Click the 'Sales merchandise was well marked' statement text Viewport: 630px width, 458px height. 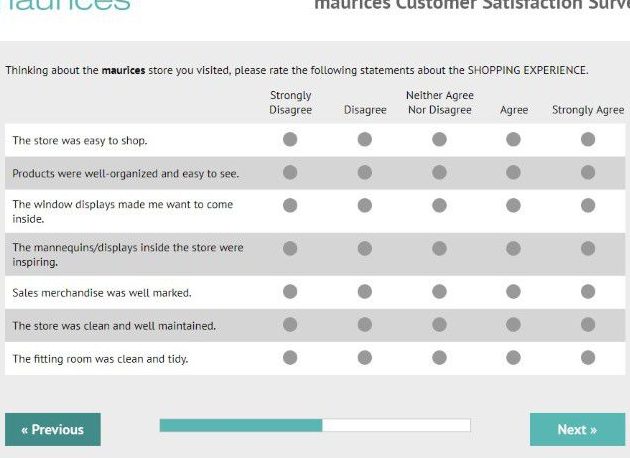[x=102, y=293]
